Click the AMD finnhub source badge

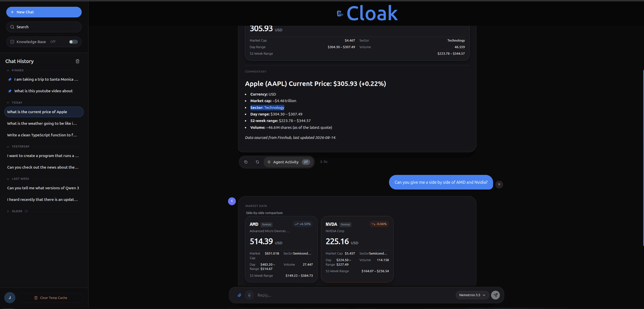point(267,225)
